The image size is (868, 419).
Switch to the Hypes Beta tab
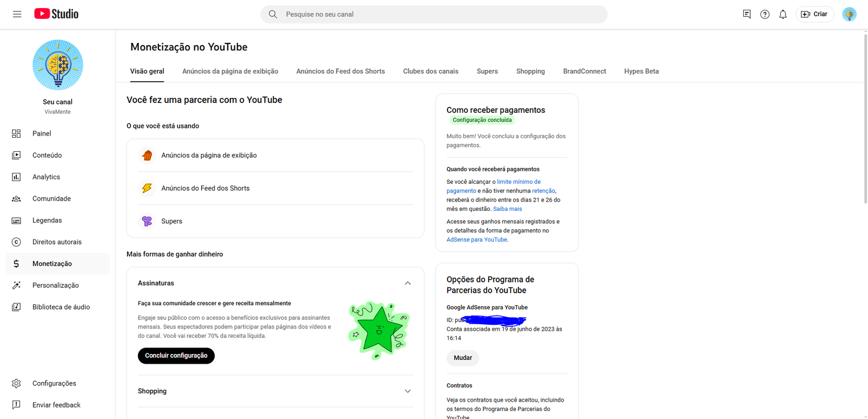pos(641,71)
